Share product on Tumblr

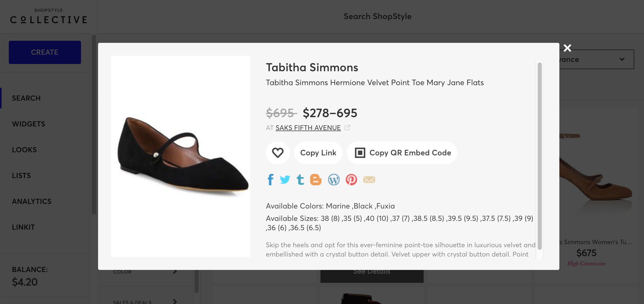[x=300, y=180]
